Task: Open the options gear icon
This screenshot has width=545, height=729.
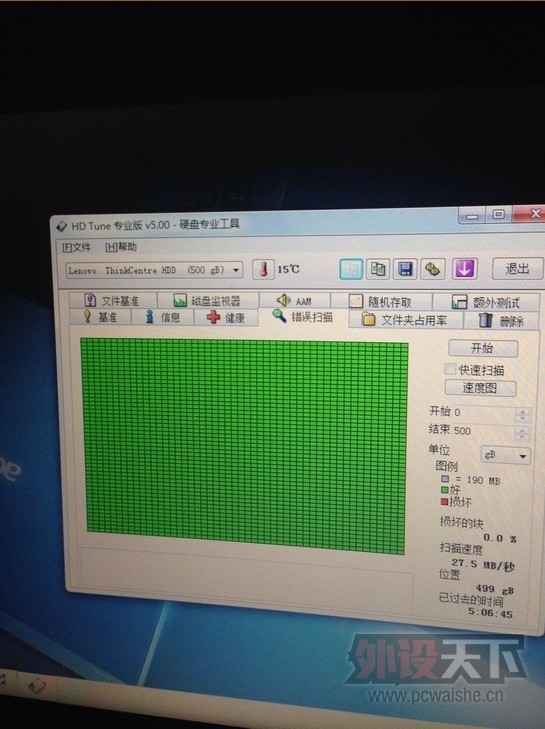Action: [432, 269]
